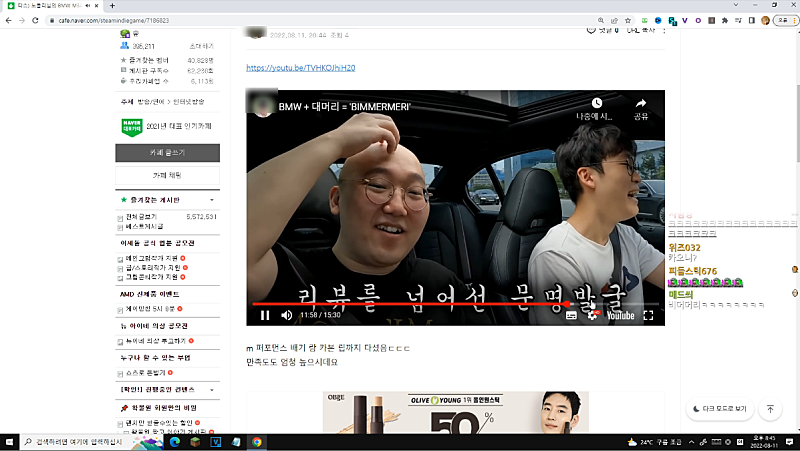Click the 초대하기 invite link
This screenshot has height=451, width=800.
click(202, 46)
